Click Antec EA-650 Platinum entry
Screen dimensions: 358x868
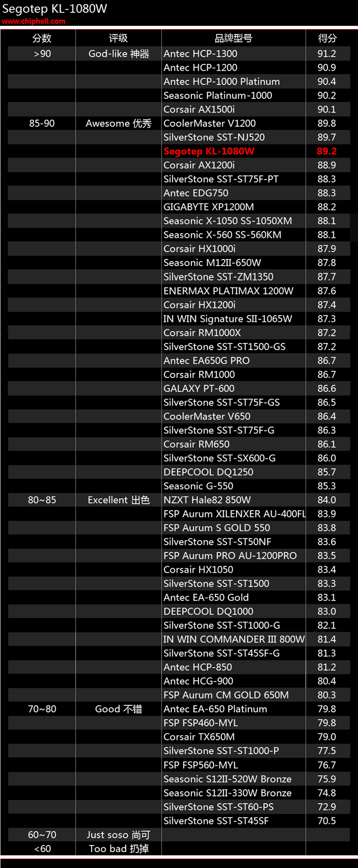tap(215, 709)
